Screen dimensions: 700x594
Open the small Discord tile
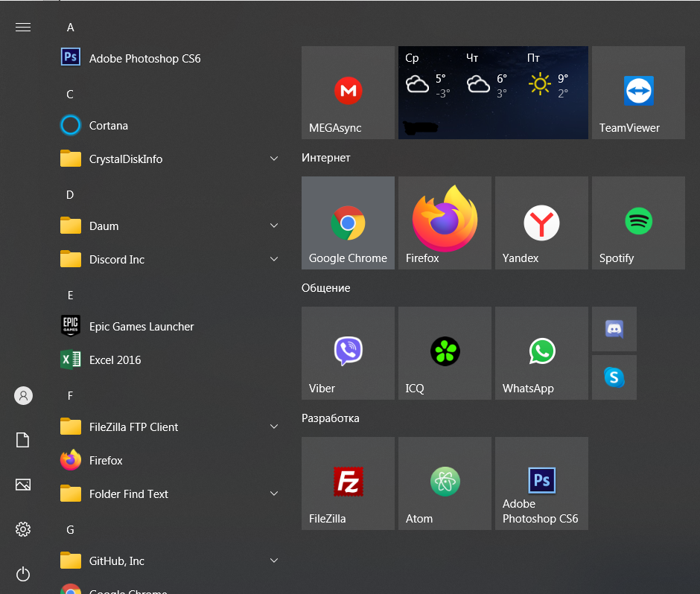[x=614, y=329]
